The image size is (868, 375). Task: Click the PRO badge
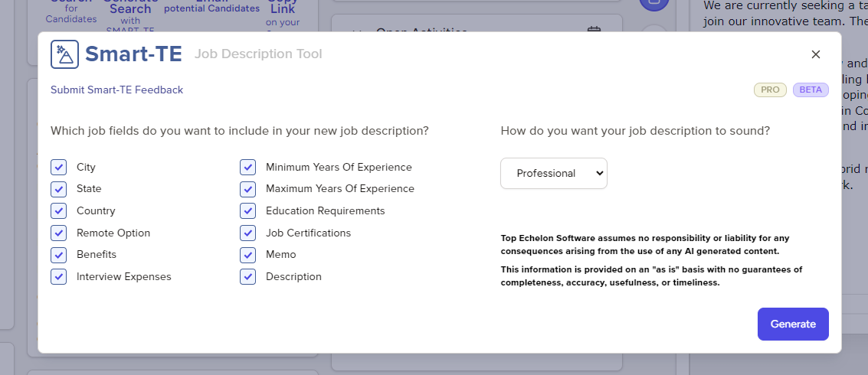(x=770, y=90)
